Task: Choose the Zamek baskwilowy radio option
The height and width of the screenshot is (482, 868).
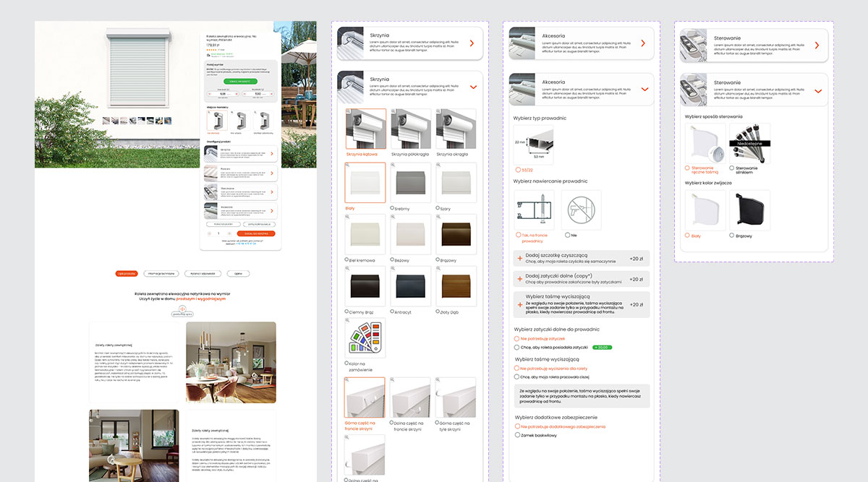Action: click(517, 435)
